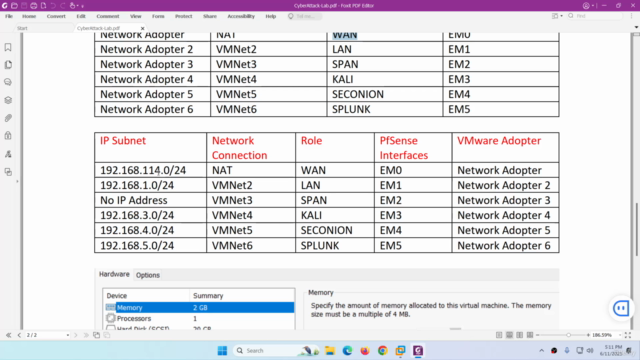Open the Help ribbon tab
The image size is (640, 360).
(x=271, y=16)
